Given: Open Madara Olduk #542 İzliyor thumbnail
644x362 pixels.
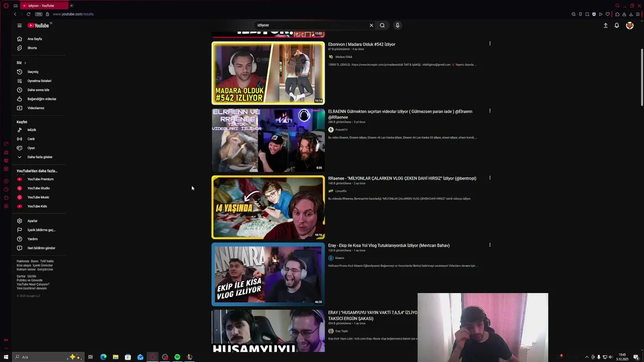Looking at the screenshot, I should click(268, 73).
